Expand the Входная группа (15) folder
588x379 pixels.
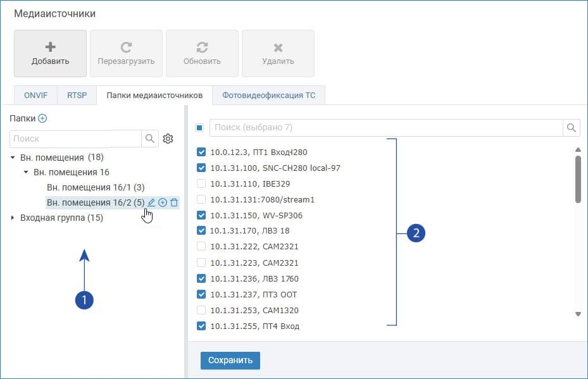click(x=13, y=218)
